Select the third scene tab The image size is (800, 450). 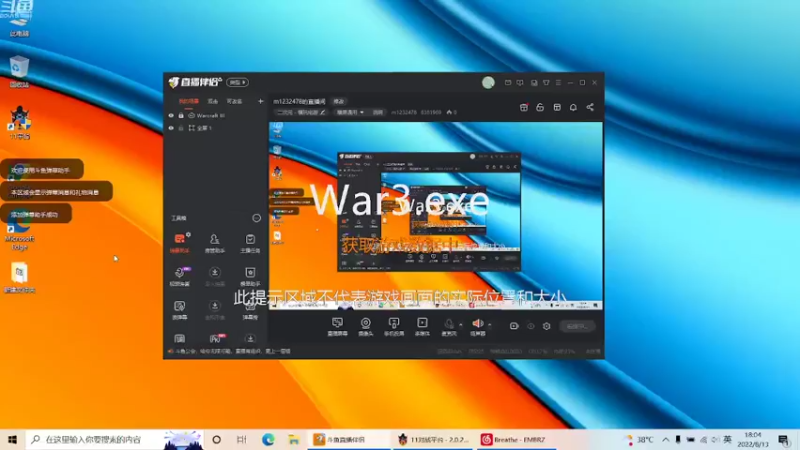tap(234, 102)
